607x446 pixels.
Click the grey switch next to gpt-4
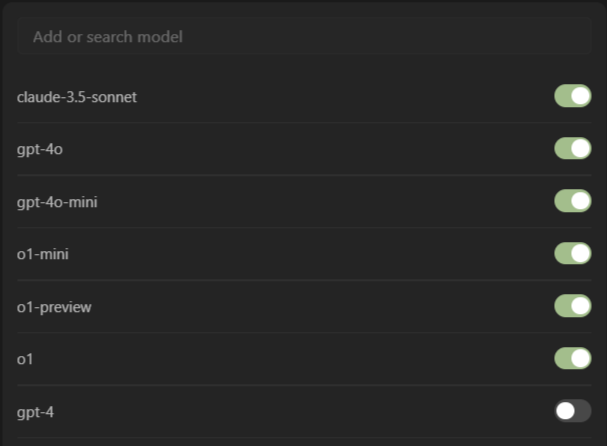click(x=573, y=410)
